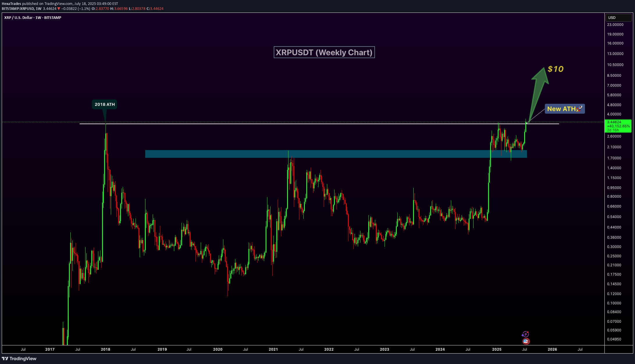Click the +40,152.85% change label
Viewport: 635px width, 364px height.
pyautogui.click(x=618, y=126)
